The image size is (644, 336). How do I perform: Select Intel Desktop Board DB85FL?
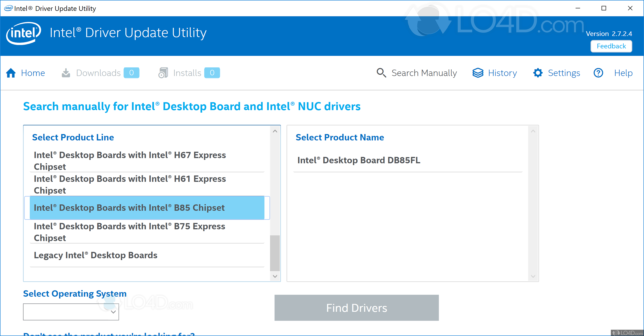359,160
